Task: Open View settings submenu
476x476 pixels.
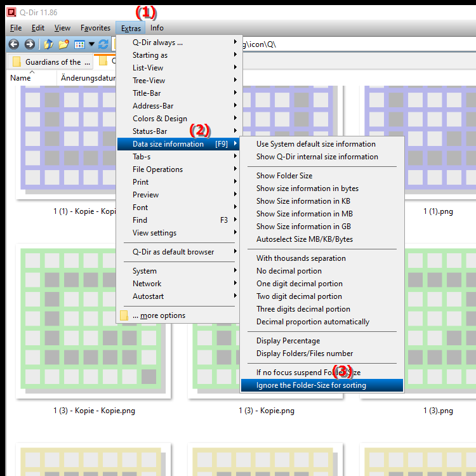Action: pos(178,233)
